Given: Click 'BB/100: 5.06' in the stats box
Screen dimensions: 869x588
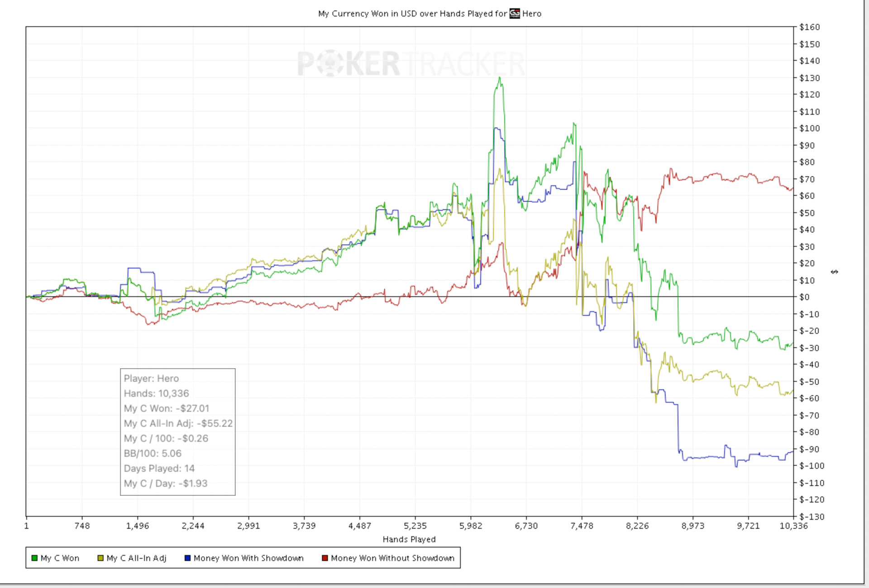Looking at the screenshot, I should (153, 453).
